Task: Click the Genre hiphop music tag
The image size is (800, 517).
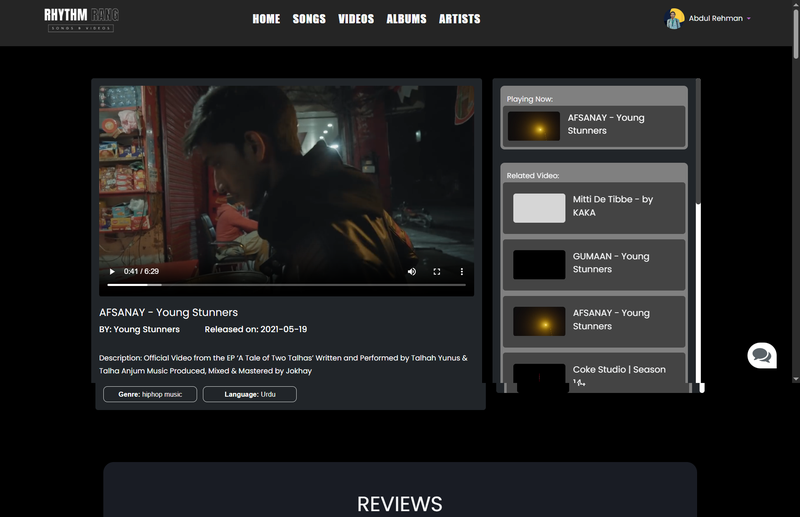Action: (150, 394)
